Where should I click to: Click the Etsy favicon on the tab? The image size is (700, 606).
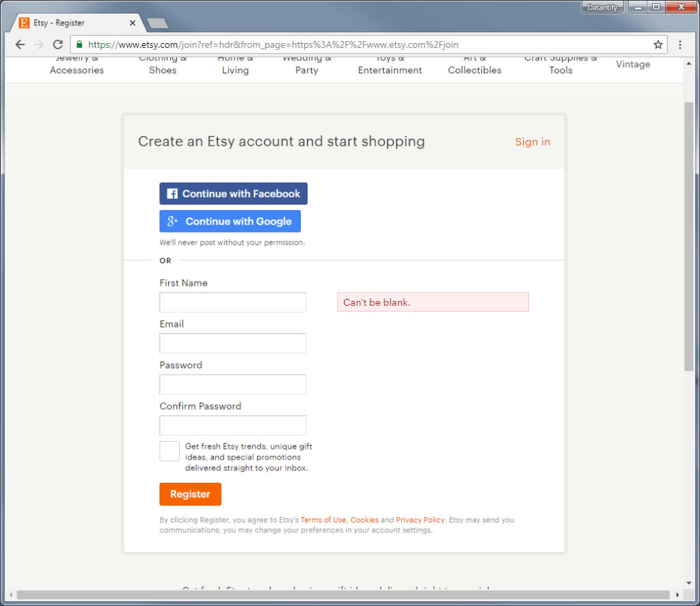(24, 23)
